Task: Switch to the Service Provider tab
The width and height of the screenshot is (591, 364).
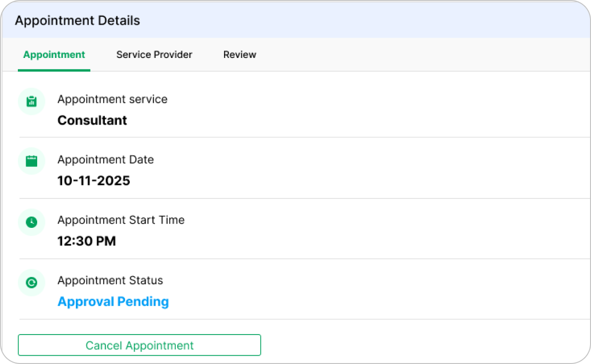Action: [154, 55]
